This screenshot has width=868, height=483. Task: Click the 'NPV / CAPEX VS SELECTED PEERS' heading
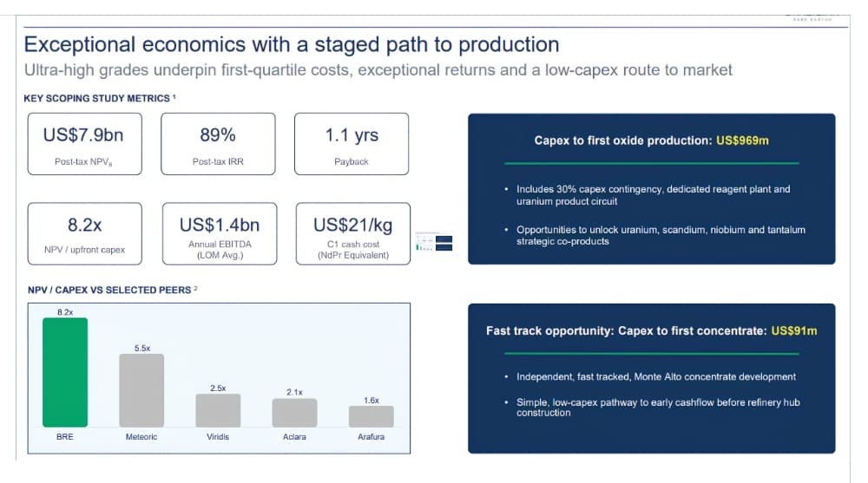coord(109,290)
